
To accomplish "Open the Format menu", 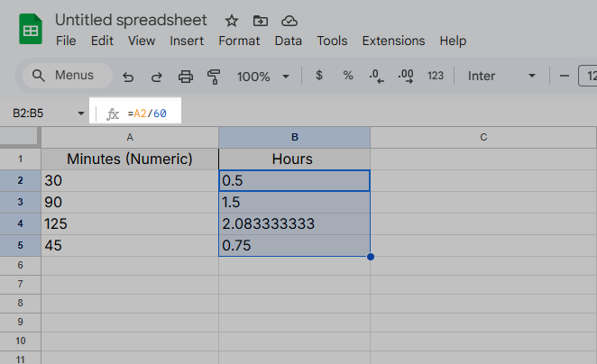I will [239, 41].
